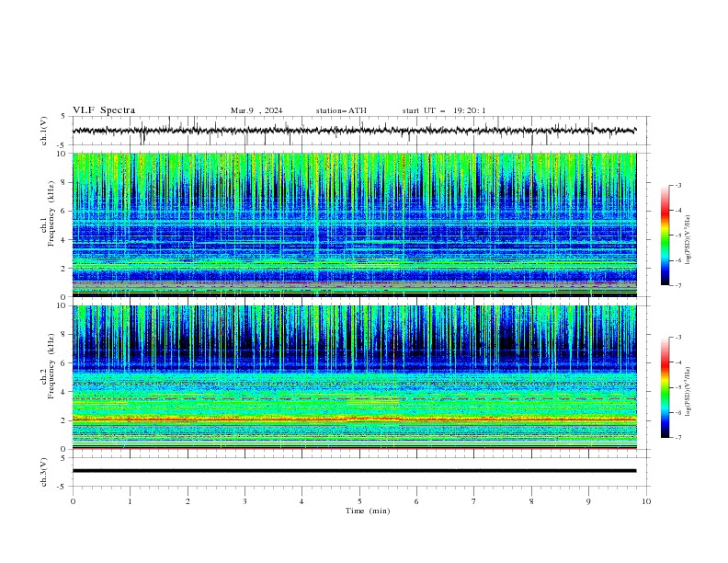
Task: Click the "ch.1(V)" waveform axis label
Action: point(44,131)
